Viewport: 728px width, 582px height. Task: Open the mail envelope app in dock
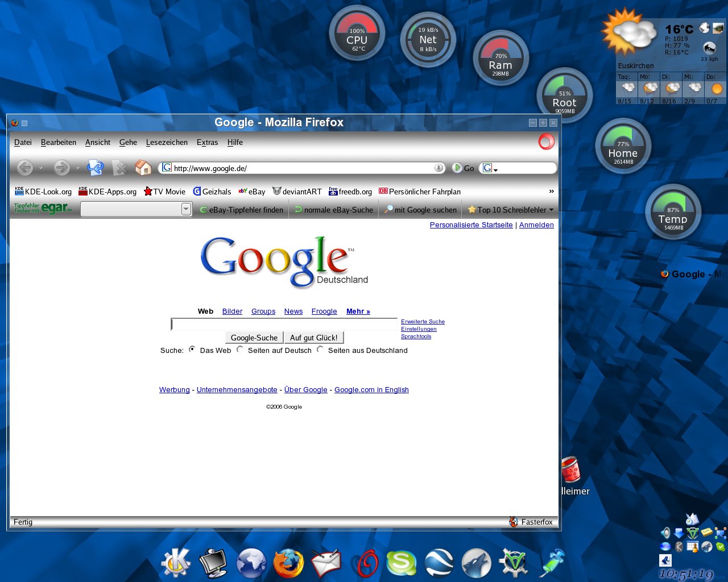(326, 563)
